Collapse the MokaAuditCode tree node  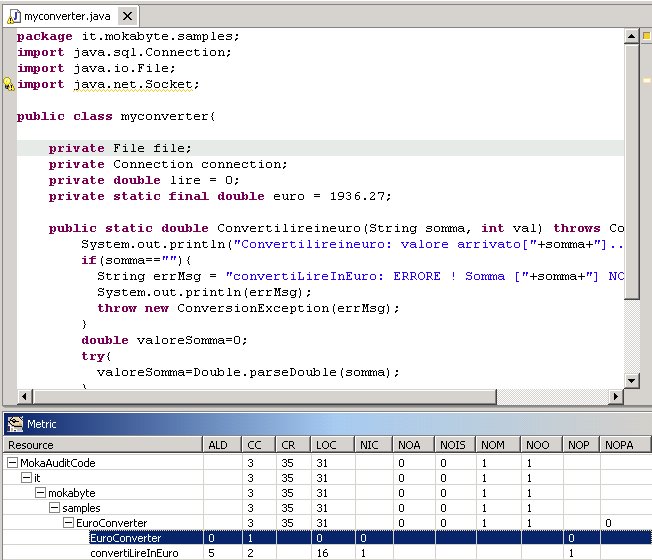[13, 462]
